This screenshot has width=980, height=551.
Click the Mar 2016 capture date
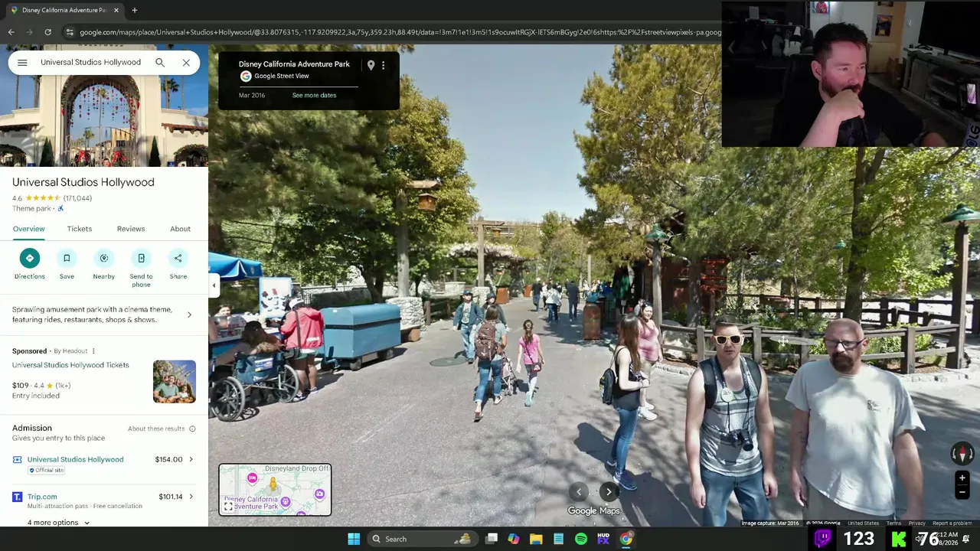click(252, 96)
